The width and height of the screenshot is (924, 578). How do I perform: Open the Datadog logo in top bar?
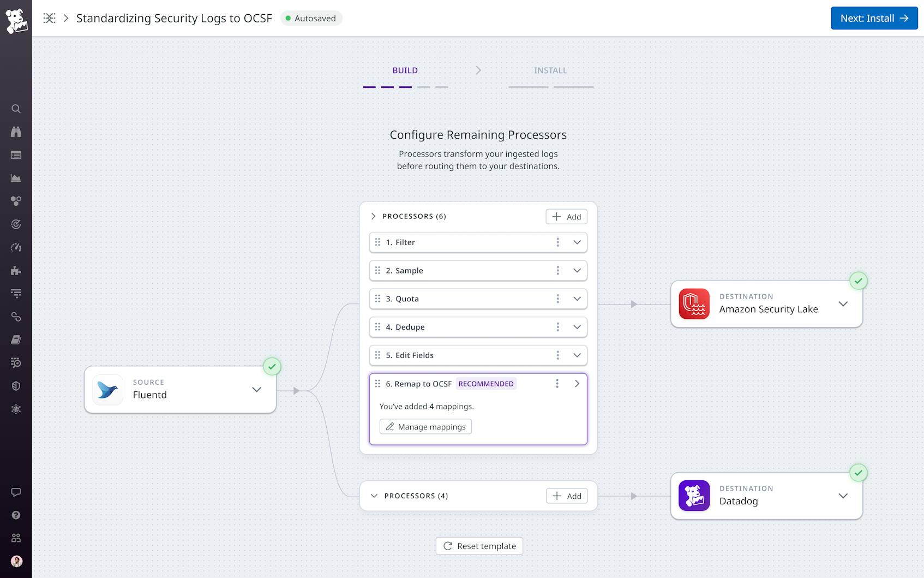pos(16,18)
